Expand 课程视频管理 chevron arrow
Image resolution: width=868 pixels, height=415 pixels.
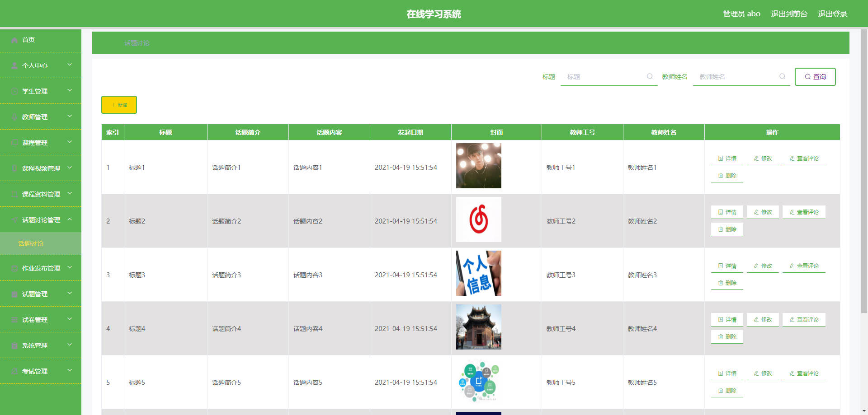click(70, 168)
